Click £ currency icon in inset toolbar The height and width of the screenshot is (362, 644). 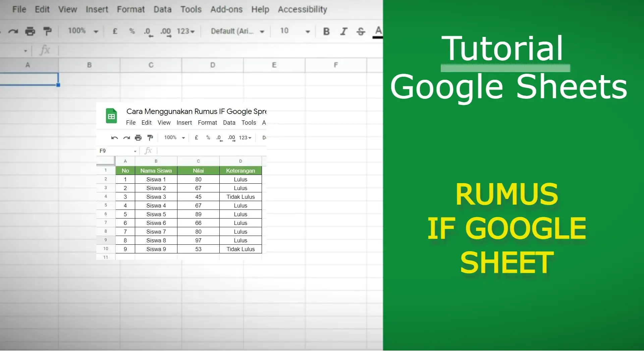click(197, 137)
